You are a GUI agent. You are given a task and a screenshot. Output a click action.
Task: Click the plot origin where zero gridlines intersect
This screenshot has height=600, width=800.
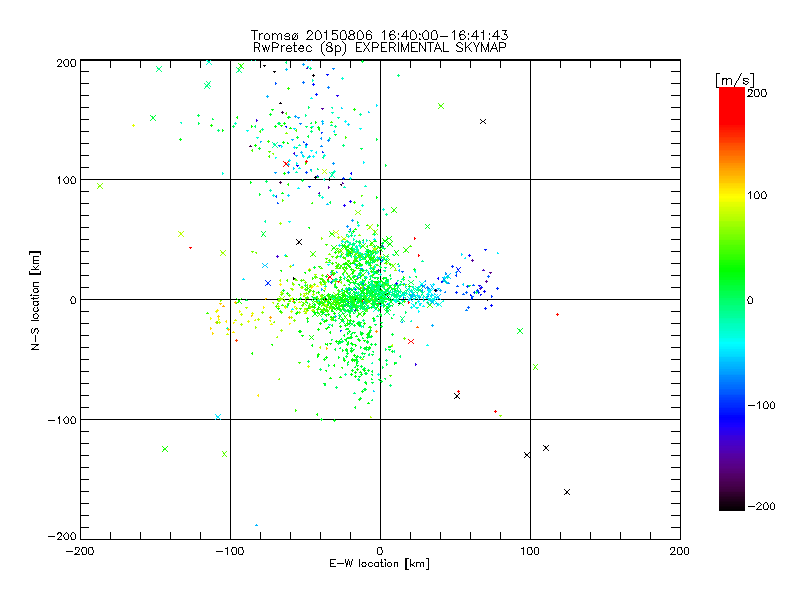point(380,299)
